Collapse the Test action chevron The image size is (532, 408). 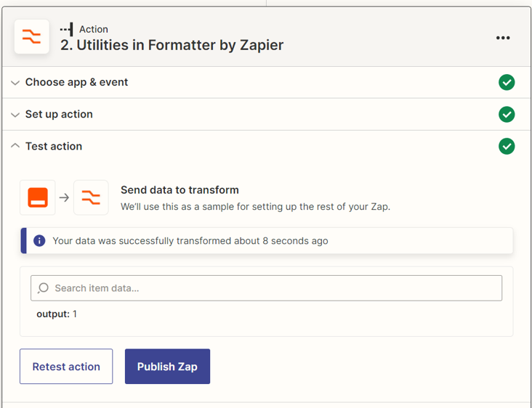click(x=15, y=146)
